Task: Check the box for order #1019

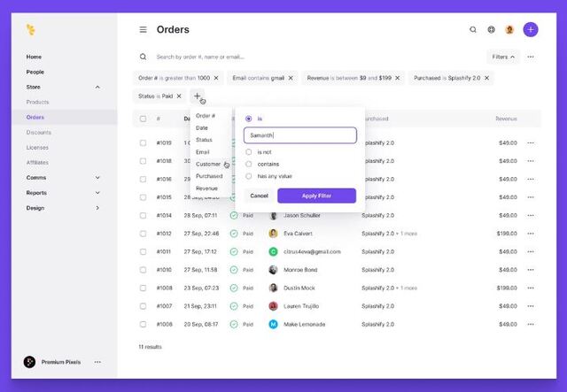Action: [x=144, y=143]
